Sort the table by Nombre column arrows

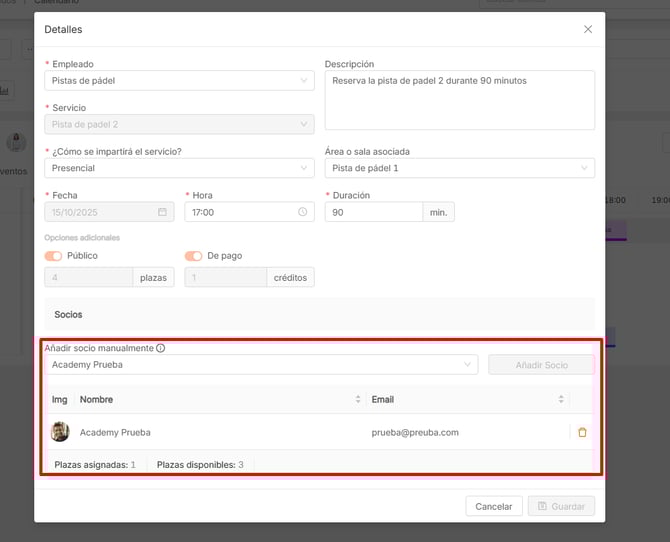pos(358,400)
